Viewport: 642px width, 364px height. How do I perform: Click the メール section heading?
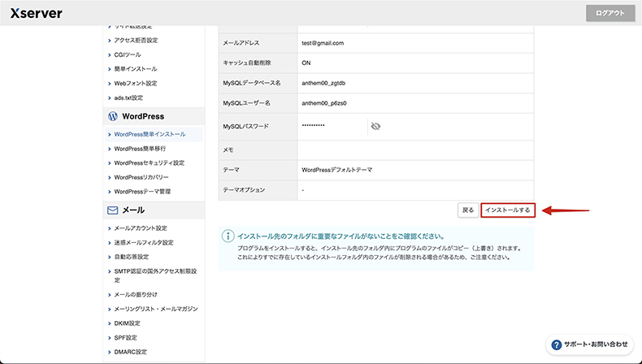pos(133,210)
